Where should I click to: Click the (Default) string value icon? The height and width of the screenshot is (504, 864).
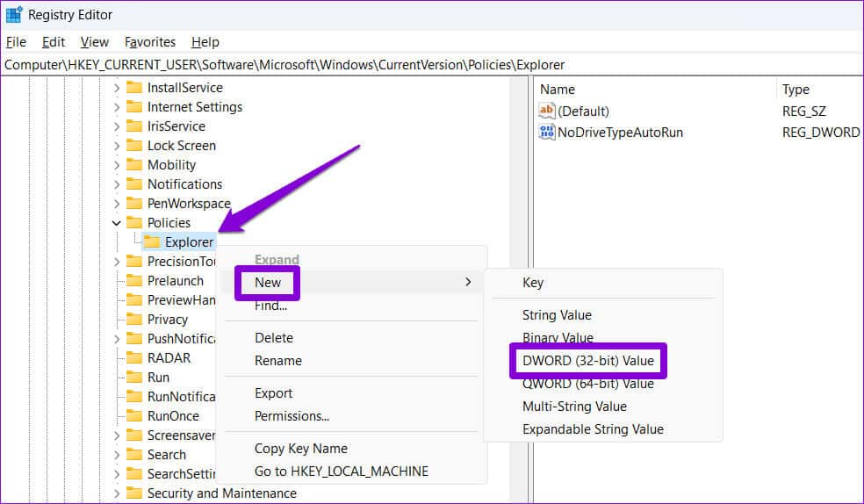click(x=546, y=111)
